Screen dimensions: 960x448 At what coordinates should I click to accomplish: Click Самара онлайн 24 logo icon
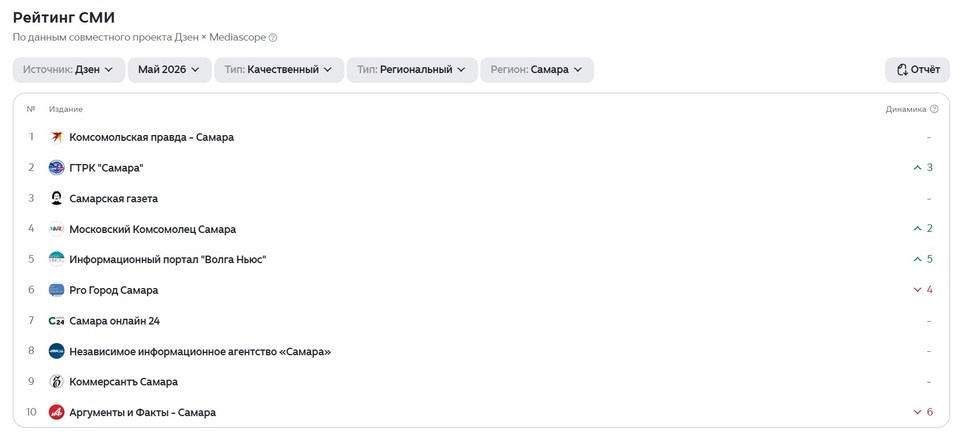[x=56, y=321]
